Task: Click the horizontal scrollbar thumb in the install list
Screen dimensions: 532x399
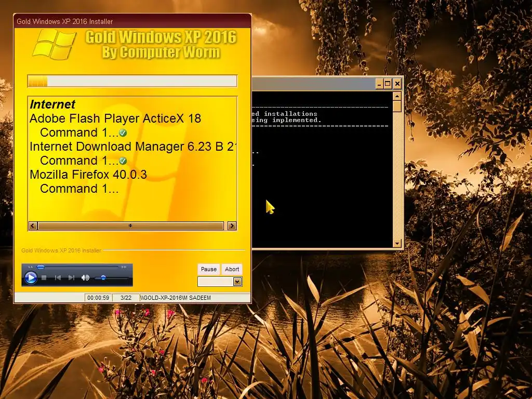Action: pos(130,225)
